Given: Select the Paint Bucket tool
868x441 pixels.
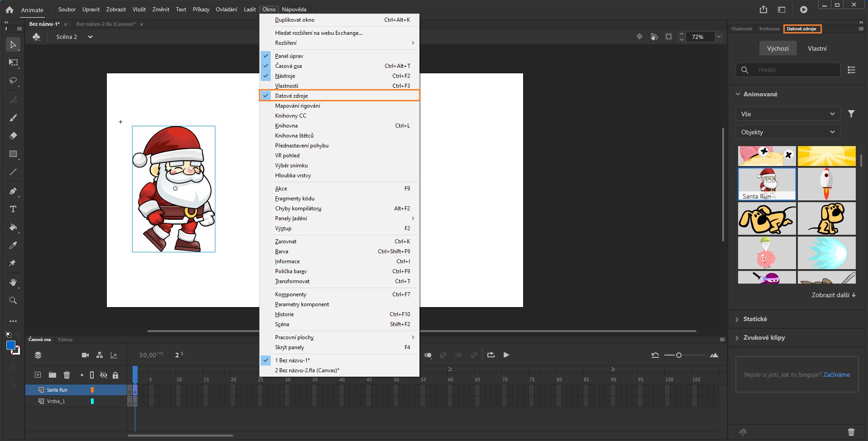Looking at the screenshot, I should coord(13,227).
